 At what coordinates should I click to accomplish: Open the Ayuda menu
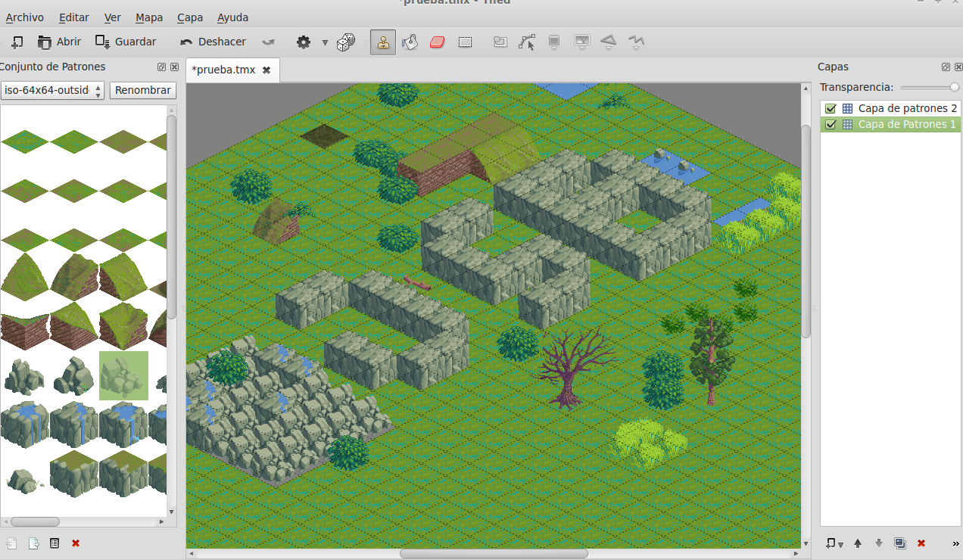[232, 17]
